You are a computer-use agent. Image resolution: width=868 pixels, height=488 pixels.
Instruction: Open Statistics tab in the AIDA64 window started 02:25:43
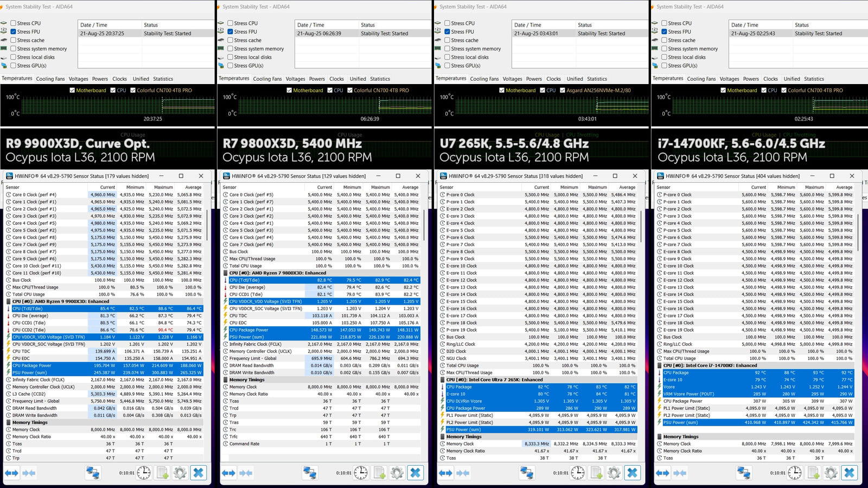tap(814, 79)
